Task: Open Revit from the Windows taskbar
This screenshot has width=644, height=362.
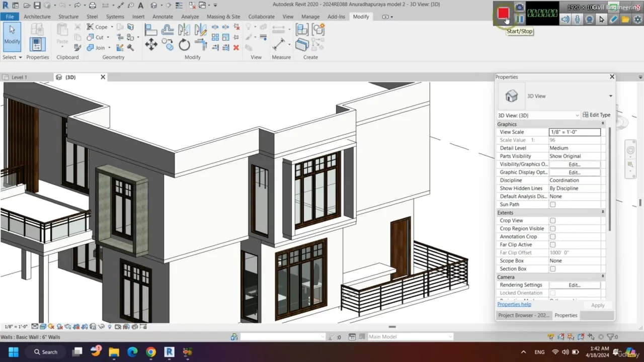Action: (169, 352)
